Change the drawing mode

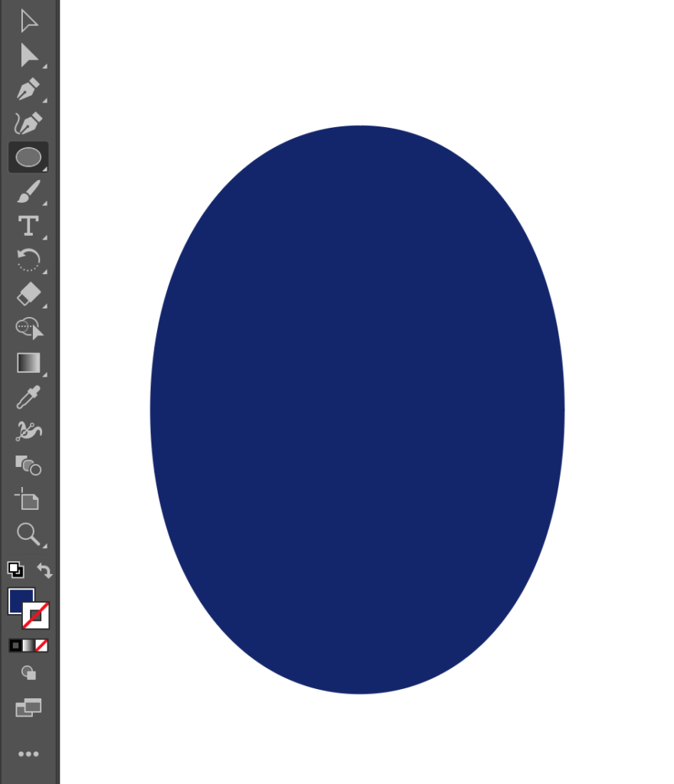[x=28, y=673]
